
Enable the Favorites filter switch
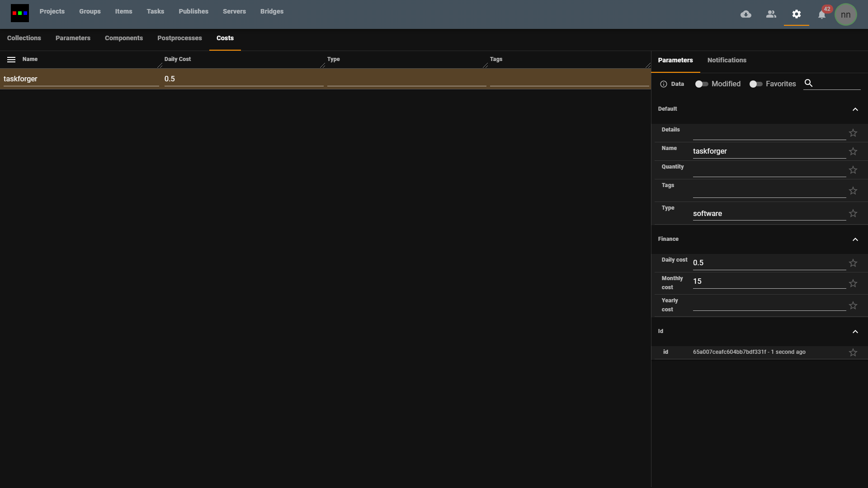pos(755,84)
